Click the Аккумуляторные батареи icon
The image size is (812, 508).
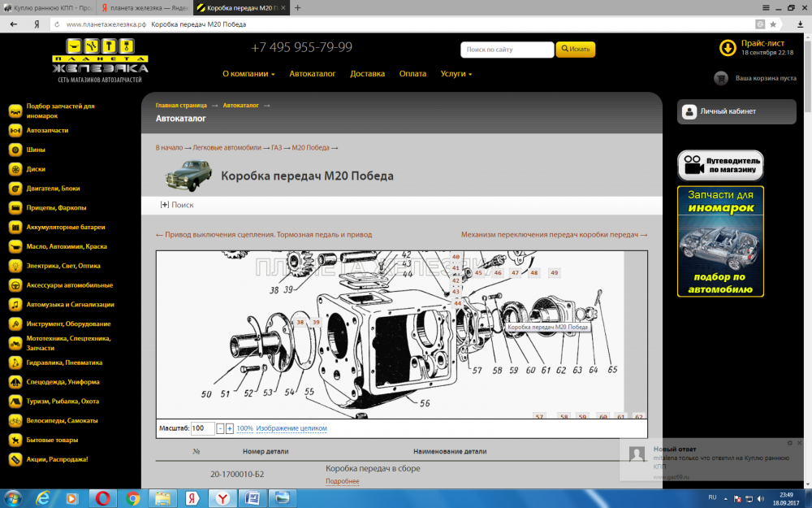(x=15, y=227)
